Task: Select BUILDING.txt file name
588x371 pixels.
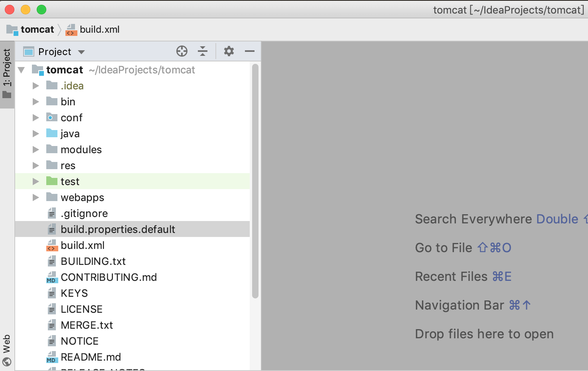Action: [x=93, y=261]
